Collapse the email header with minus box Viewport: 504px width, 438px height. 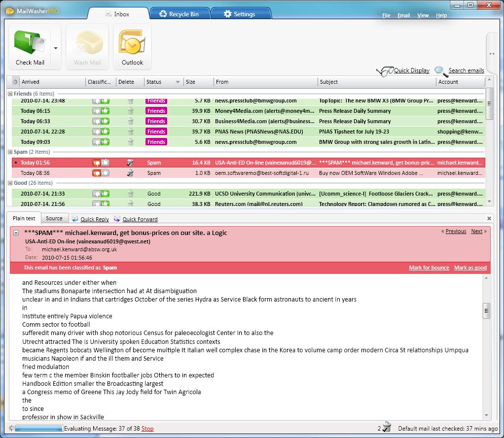(x=16, y=233)
